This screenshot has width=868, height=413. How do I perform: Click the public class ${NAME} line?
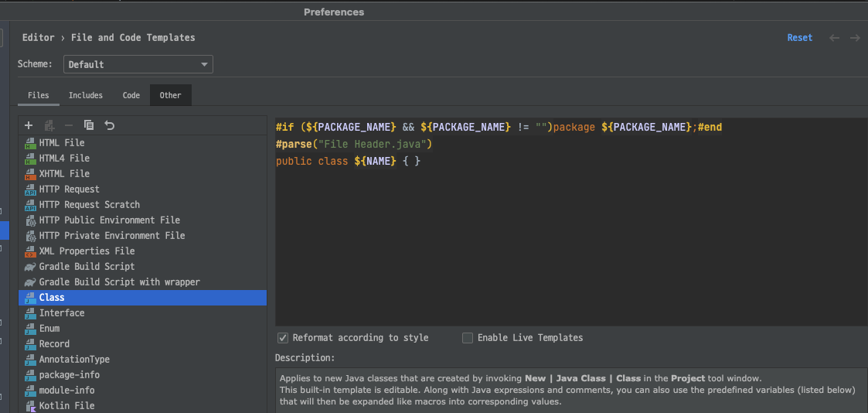tap(348, 161)
